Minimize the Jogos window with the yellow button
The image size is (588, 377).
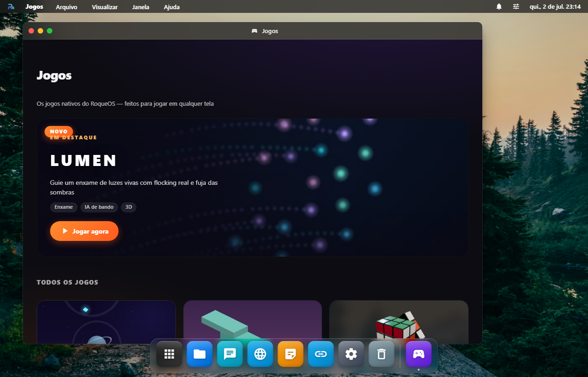pos(40,31)
